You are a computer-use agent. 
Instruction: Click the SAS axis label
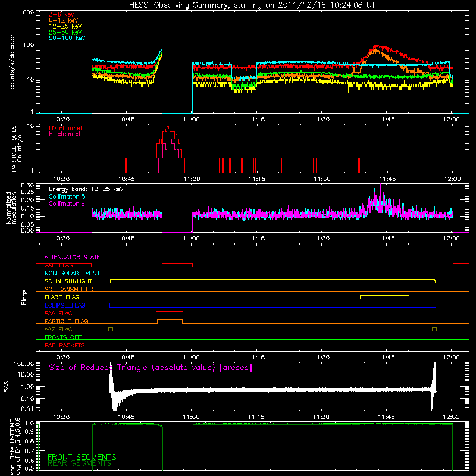6,387
